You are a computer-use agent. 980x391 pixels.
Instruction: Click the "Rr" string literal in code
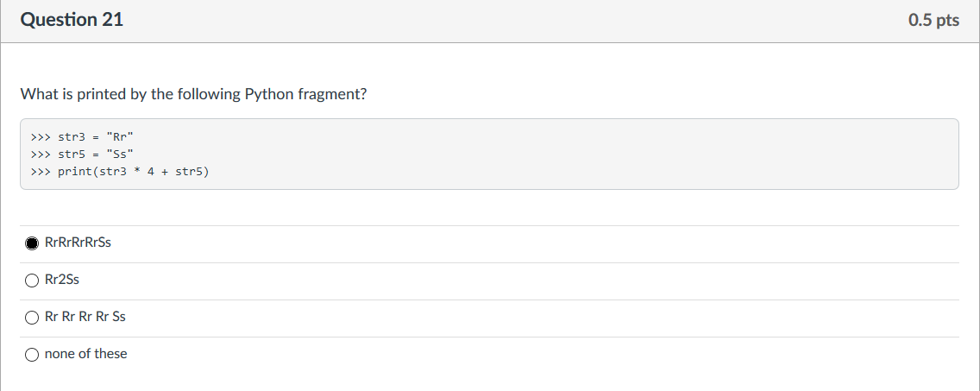coord(120,136)
